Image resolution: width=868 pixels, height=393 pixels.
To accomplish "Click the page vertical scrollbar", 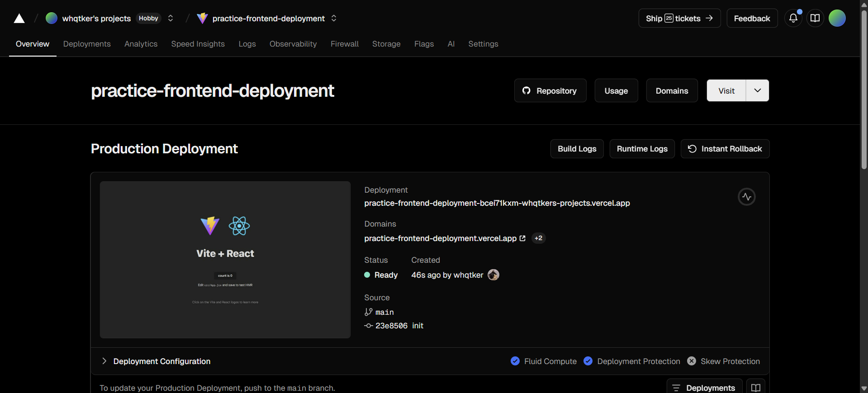I will point(864,90).
